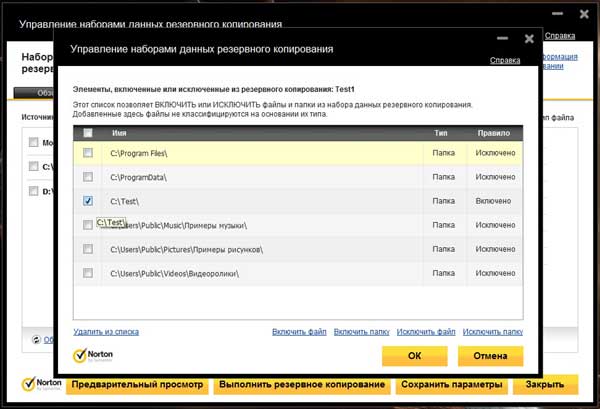This screenshot has width=600, height=409.
Task: Click the refresh icon in background window
Action: (36, 339)
